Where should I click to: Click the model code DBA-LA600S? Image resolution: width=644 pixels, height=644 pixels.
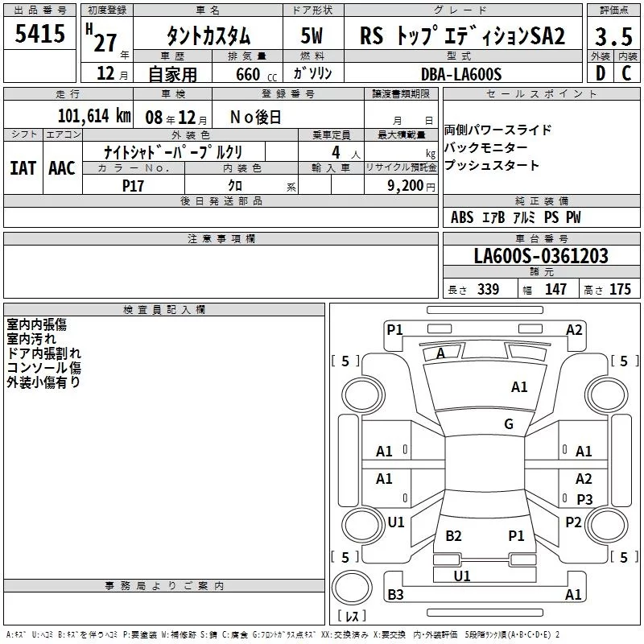[461, 74]
